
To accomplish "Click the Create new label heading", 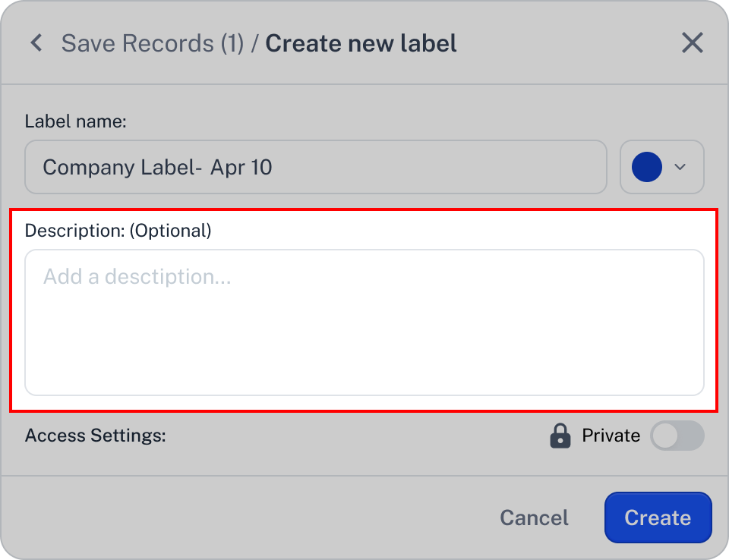I will [x=361, y=43].
